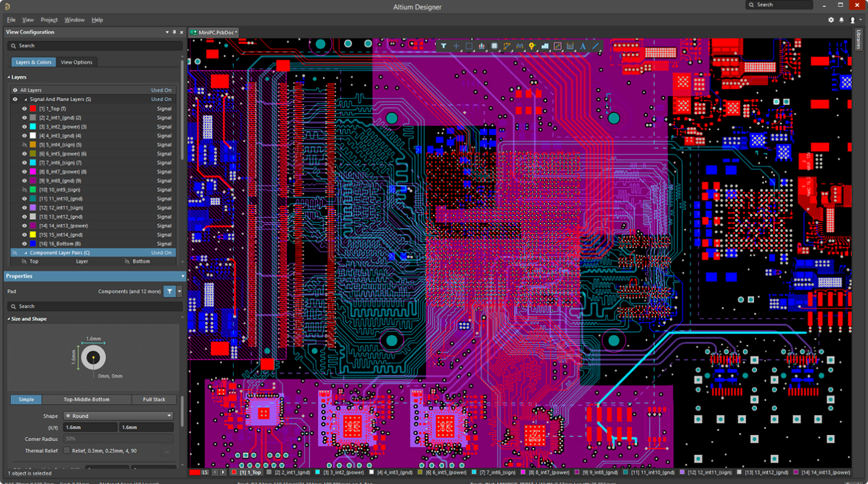
Task: Toggle visibility of 1_Top layer
Action: [x=25, y=109]
